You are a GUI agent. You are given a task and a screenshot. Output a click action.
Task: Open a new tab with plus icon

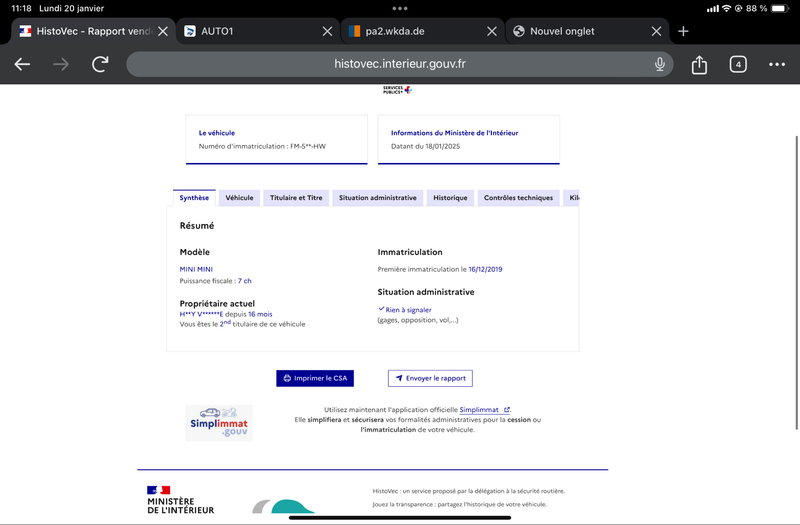[x=683, y=31]
